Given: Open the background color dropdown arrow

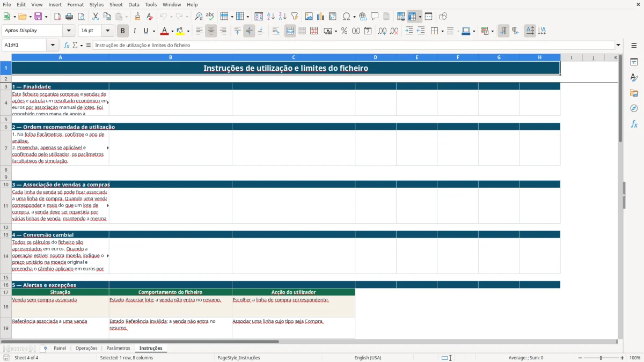Looking at the screenshot, I should pyautogui.click(x=188, y=31).
